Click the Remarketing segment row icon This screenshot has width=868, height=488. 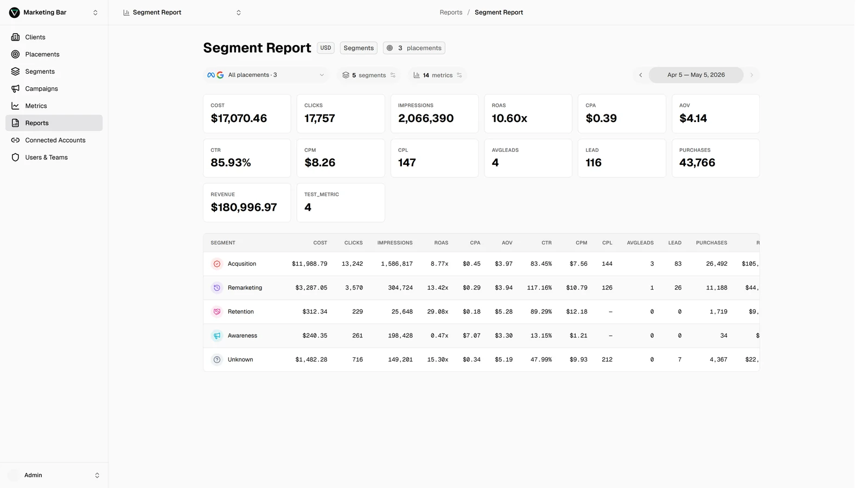click(217, 288)
